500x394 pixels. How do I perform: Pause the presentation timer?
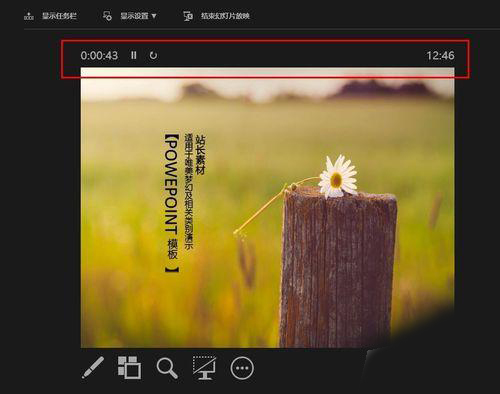pos(134,55)
